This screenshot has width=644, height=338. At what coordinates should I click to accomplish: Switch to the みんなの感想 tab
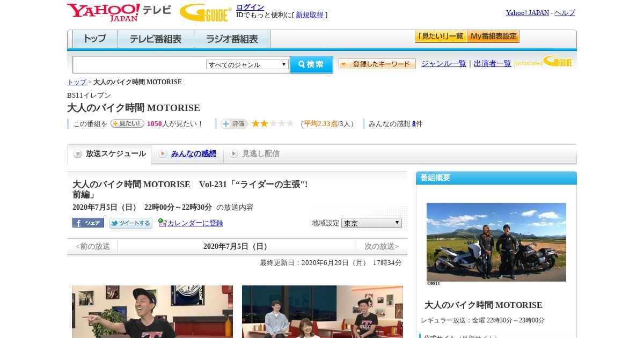pyautogui.click(x=188, y=154)
